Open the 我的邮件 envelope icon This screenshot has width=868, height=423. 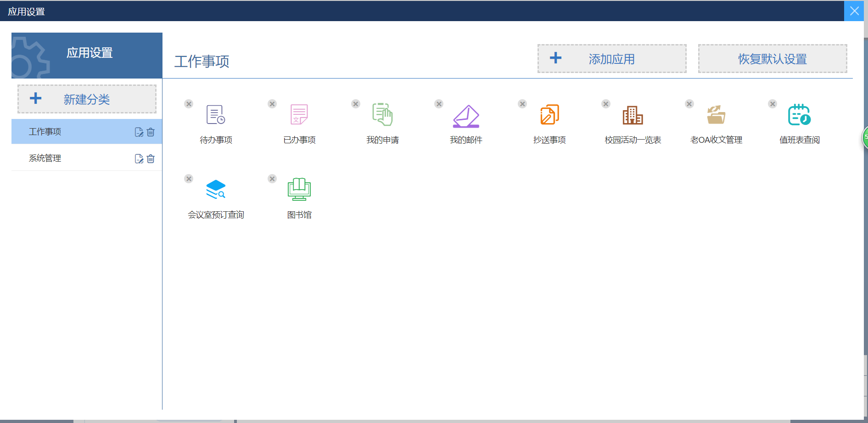pyautogui.click(x=466, y=116)
